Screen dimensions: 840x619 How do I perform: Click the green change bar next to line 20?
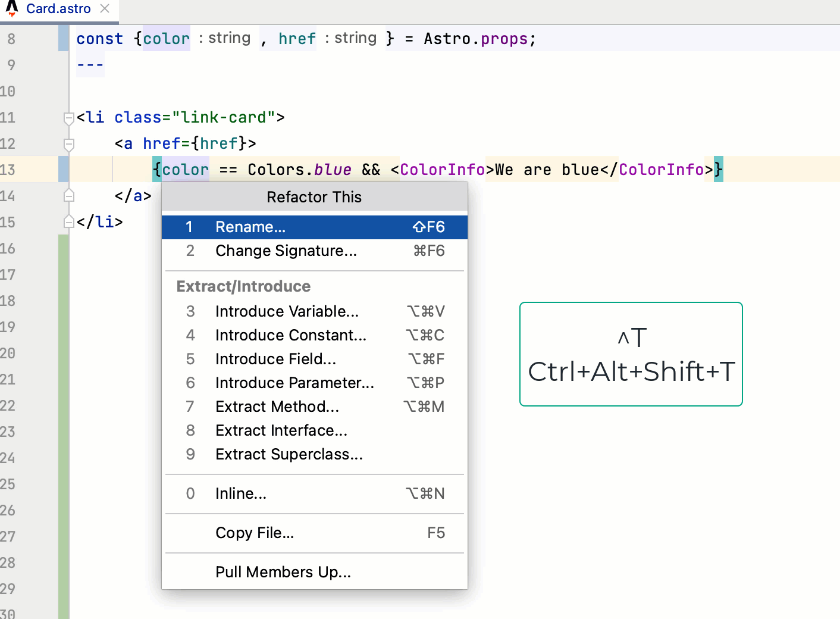point(63,353)
